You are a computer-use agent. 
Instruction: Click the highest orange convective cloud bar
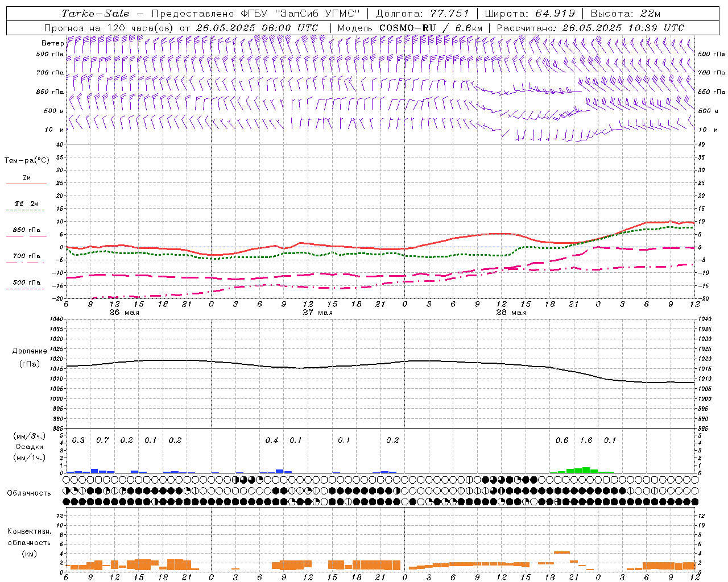tap(562, 552)
